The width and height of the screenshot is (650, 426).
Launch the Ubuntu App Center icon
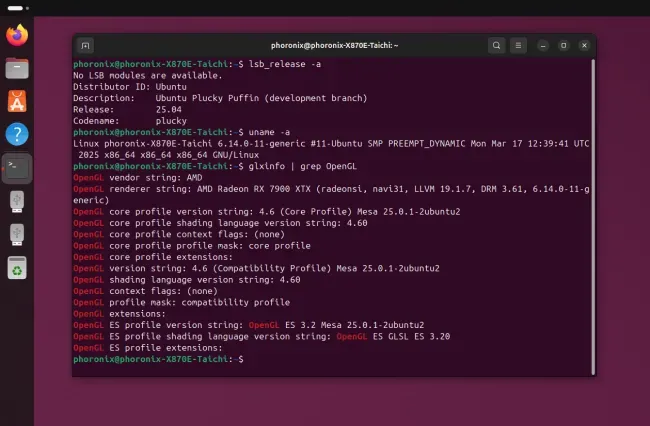17,101
